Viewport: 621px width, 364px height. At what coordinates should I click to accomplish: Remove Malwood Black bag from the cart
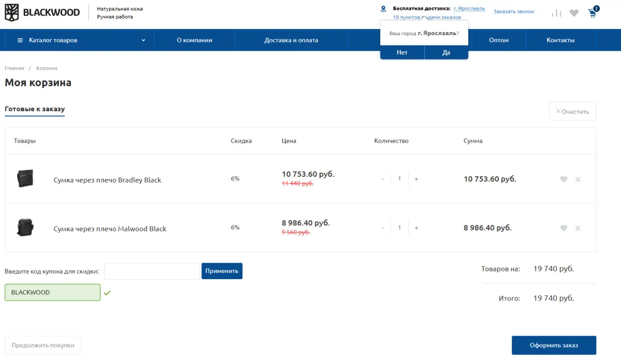coord(578,228)
